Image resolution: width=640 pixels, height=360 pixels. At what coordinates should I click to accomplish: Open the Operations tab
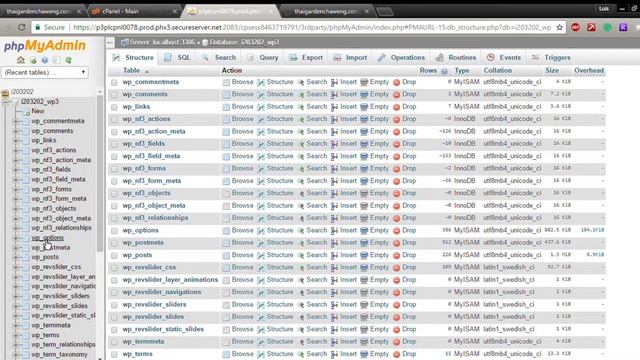[x=401, y=58]
